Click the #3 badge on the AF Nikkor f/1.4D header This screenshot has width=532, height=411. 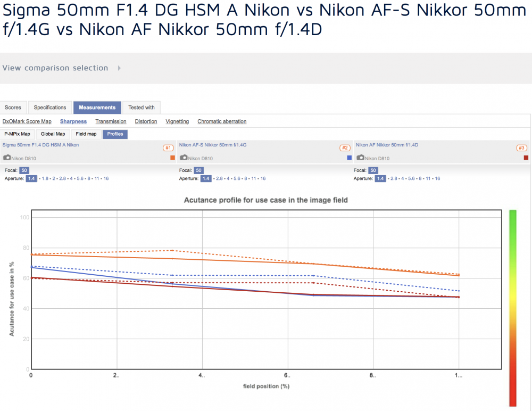521,148
